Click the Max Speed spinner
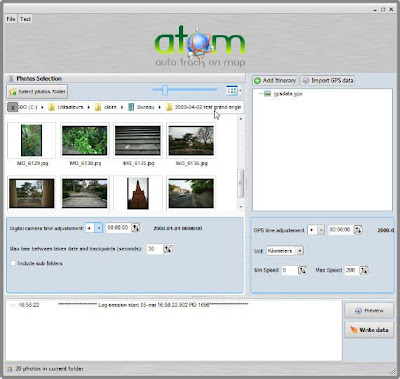This screenshot has height=379, width=400. [x=364, y=270]
